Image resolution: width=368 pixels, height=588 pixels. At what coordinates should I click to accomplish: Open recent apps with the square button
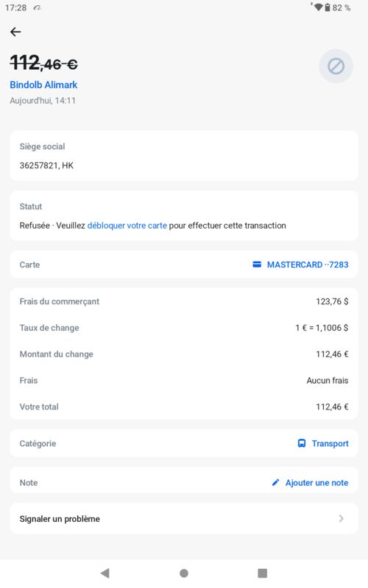click(263, 573)
